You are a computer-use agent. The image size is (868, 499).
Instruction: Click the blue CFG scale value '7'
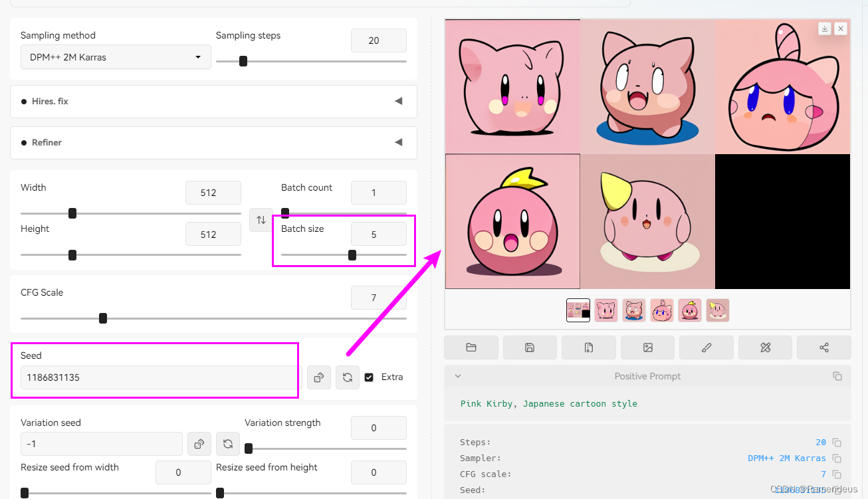[x=823, y=474]
